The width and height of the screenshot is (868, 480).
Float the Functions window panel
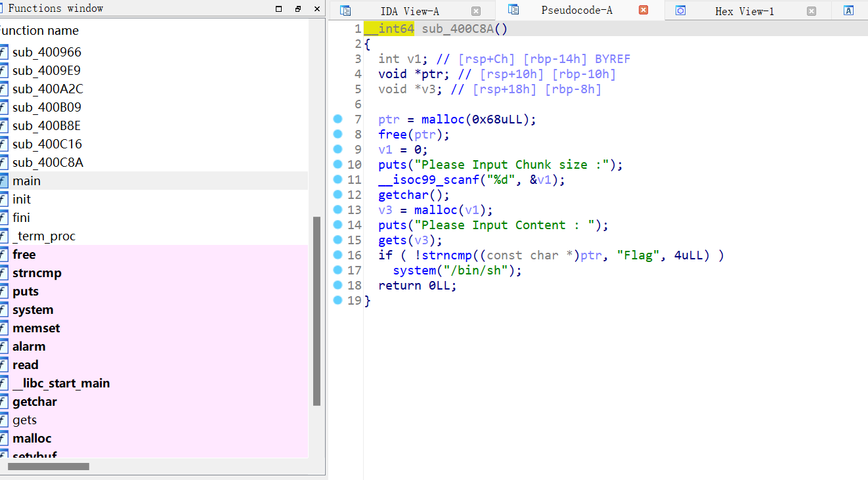(x=298, y=9)
